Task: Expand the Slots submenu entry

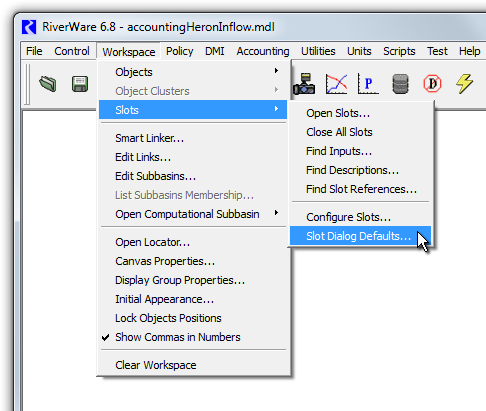Action: 193,110
